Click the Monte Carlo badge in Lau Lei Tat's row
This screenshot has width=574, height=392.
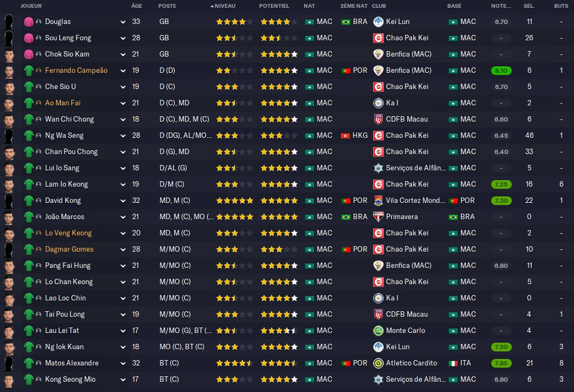tap(378, 331)
